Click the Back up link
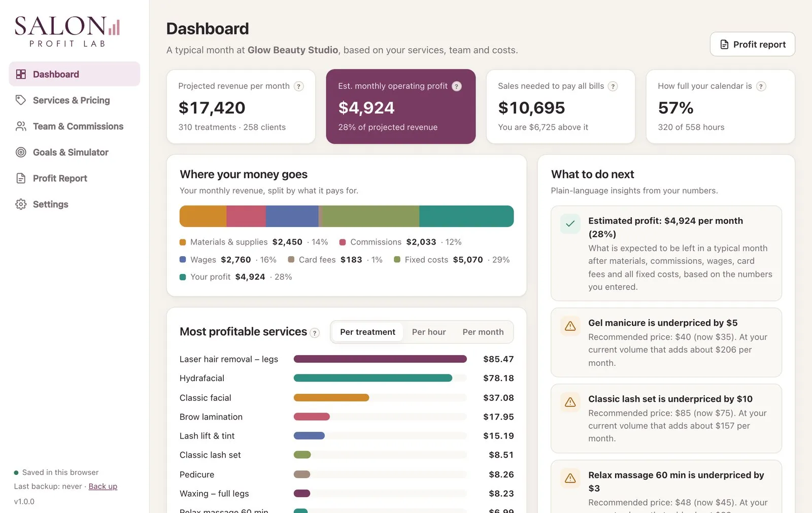This screenshot has width=812, height=513. 103,486
